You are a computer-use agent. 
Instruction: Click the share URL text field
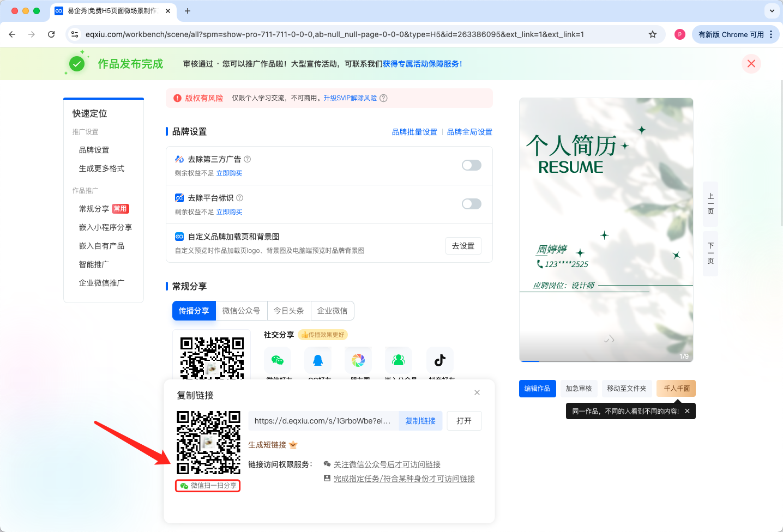click(x=324, y=421)
